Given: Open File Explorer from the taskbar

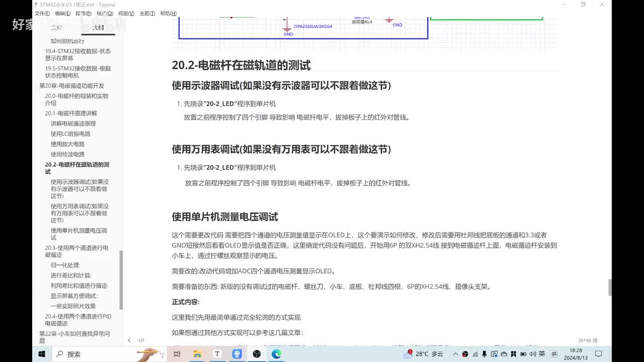Looking at the screenshot, I should (x=197, y=354).
